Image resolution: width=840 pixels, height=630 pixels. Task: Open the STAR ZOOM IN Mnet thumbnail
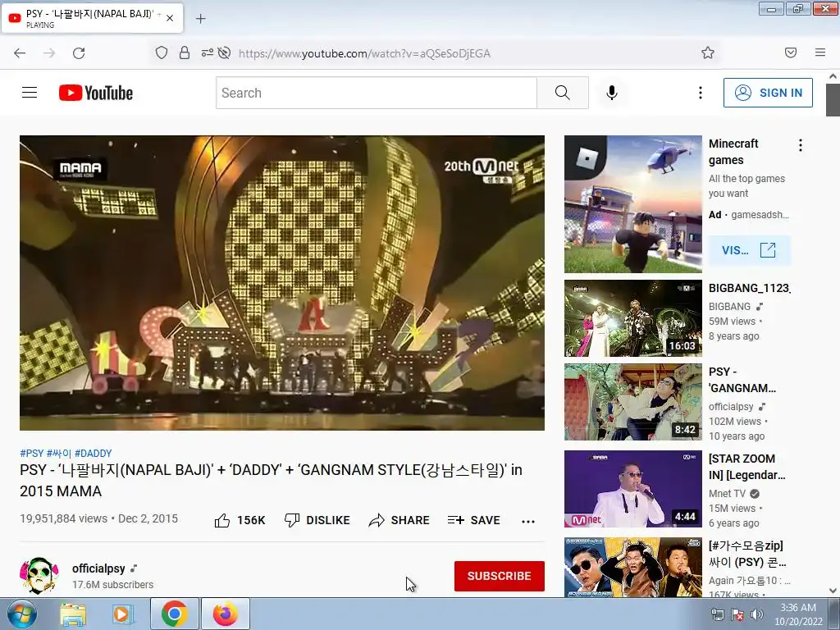point(632,489)
